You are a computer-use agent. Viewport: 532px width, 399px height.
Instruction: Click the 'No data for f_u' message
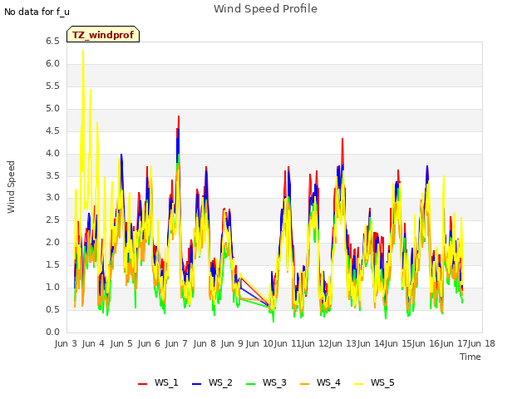pyautogui.click(x=37, y=12)
